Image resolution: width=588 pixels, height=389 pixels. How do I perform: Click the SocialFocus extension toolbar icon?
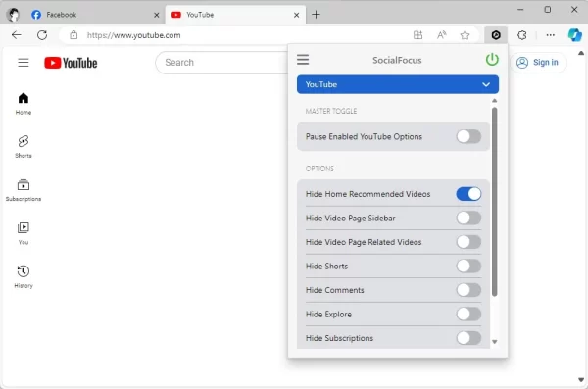tap(496, 35)
